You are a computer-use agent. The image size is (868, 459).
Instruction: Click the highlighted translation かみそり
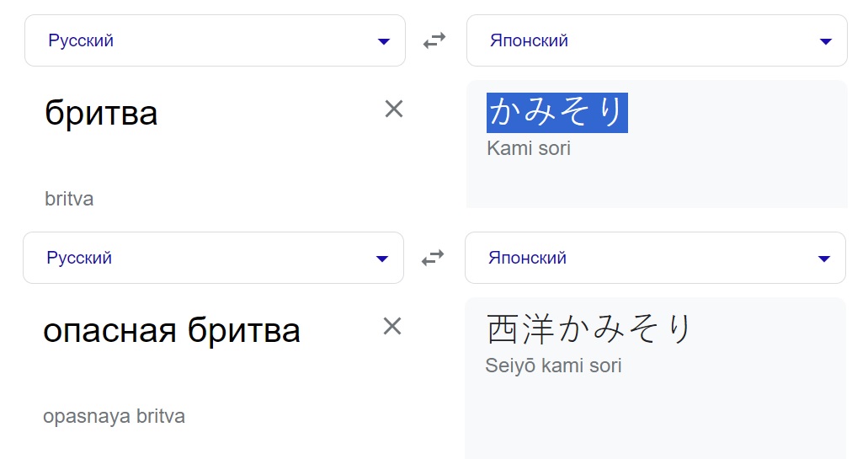[x=556, y=112]
